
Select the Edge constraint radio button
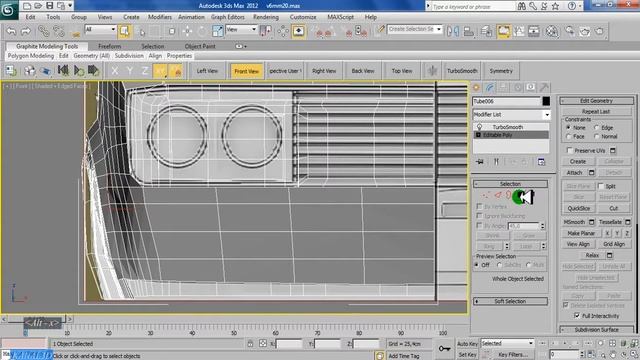coord(596,128)
